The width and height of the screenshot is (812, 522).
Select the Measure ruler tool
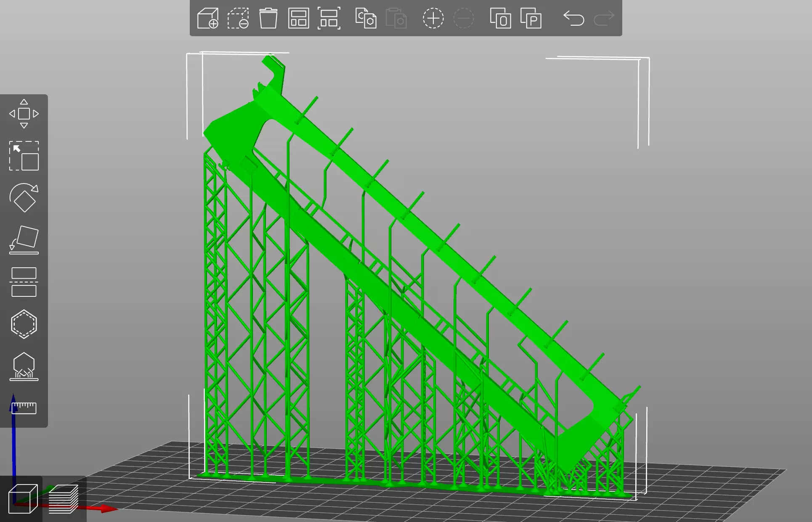[x=24, y=407]
